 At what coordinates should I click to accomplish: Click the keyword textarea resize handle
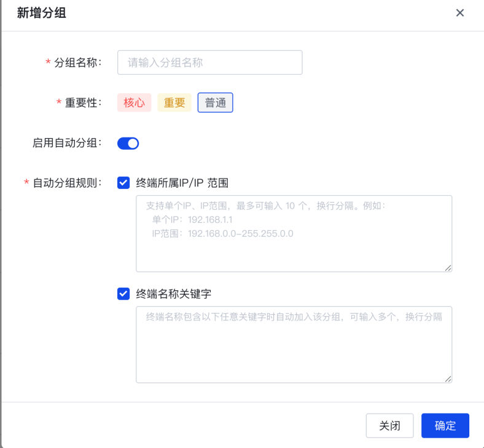pyautogui.click(x=448, y=379)
